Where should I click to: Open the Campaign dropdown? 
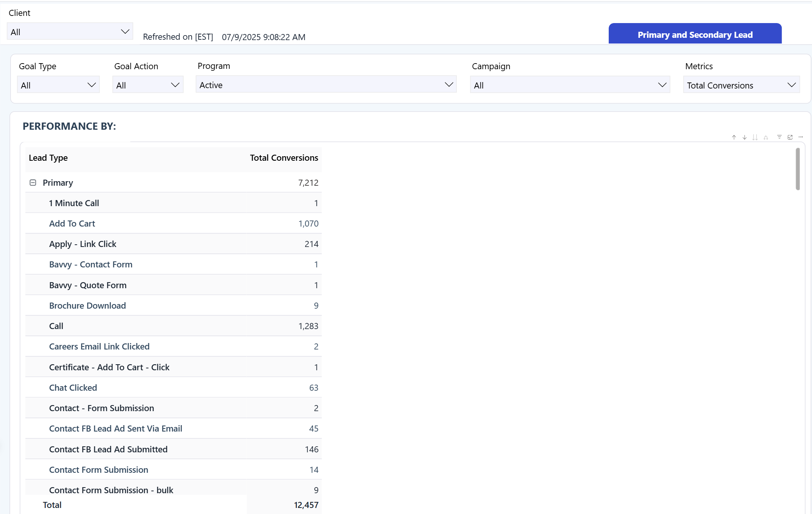point(570,85)
